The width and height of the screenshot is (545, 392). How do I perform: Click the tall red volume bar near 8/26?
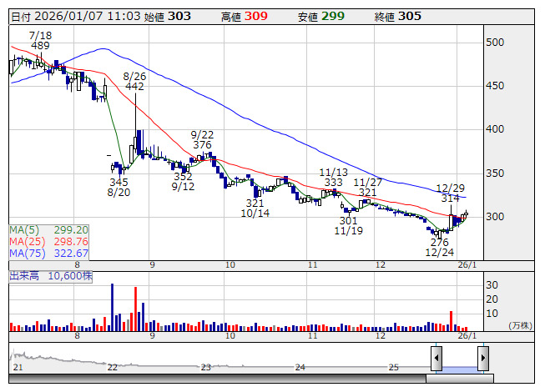point(135,309)
